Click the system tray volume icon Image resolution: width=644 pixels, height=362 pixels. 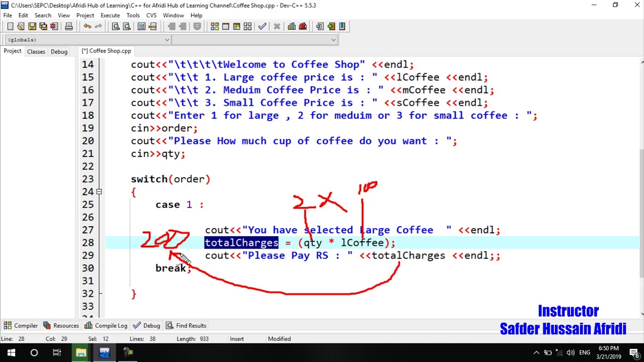coord(570,353)
